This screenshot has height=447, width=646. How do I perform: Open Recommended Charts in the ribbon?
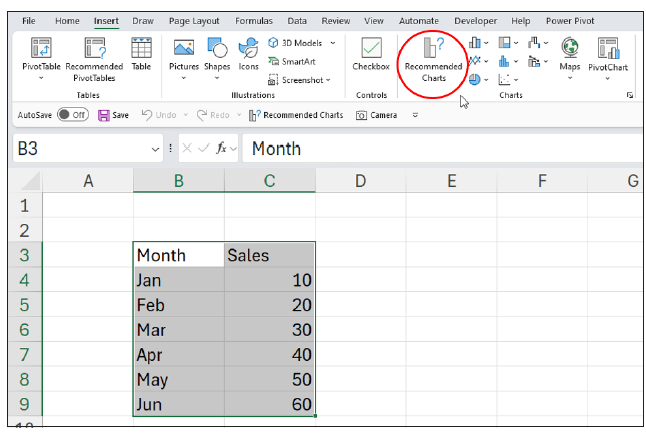[433, 59]
